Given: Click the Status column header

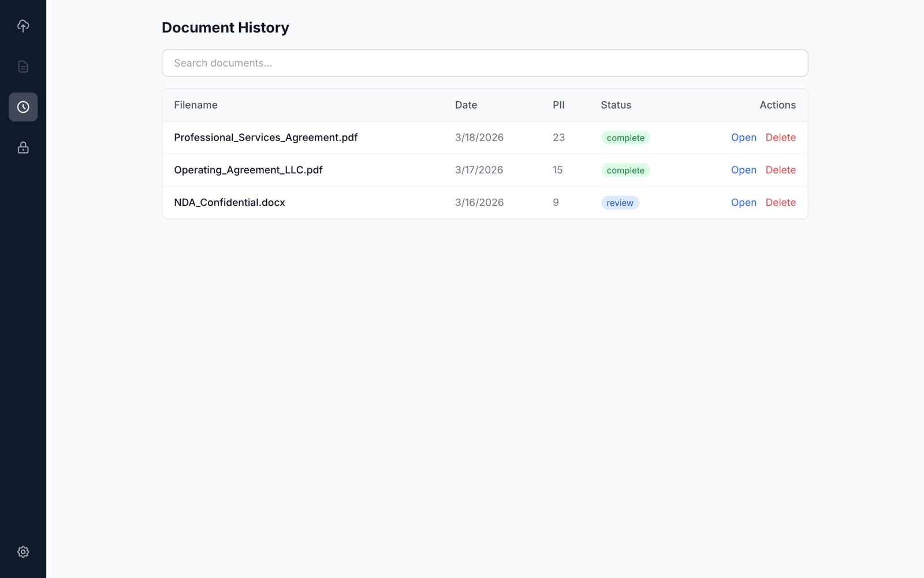Looking at the screenshot, I should 616,105.
